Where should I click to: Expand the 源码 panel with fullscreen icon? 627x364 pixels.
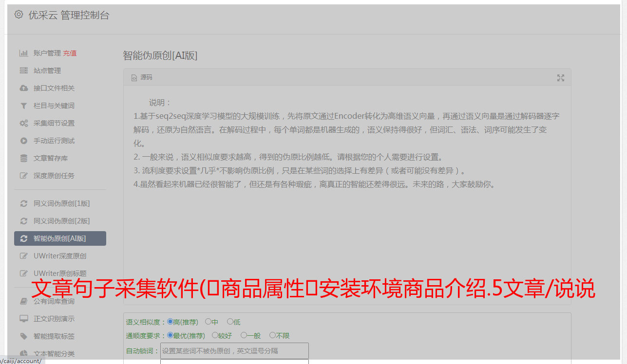[561, 78]
